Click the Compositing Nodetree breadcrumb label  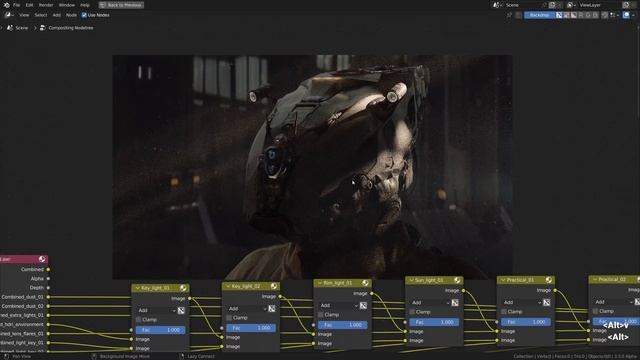point(71,28)
